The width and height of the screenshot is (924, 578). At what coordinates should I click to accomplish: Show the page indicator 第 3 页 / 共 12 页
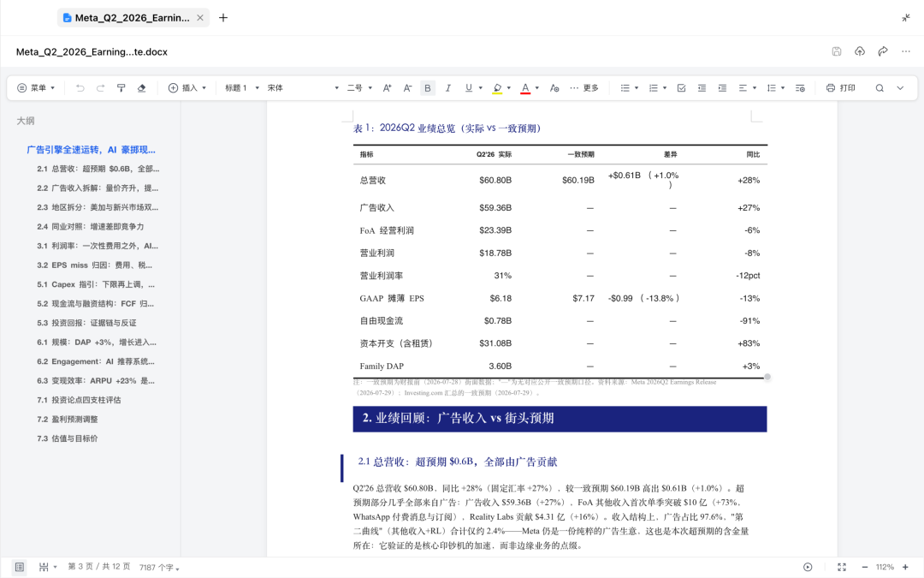[x=99, y=566]
